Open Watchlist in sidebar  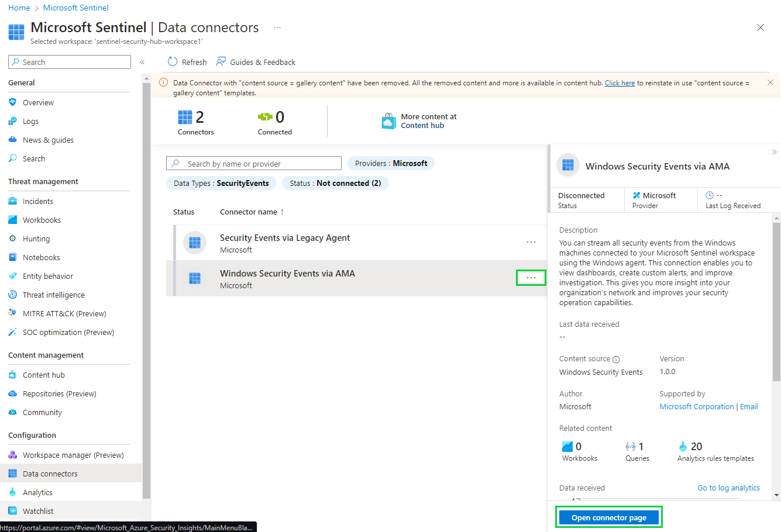pyautogui.click(x=71, y=511)
